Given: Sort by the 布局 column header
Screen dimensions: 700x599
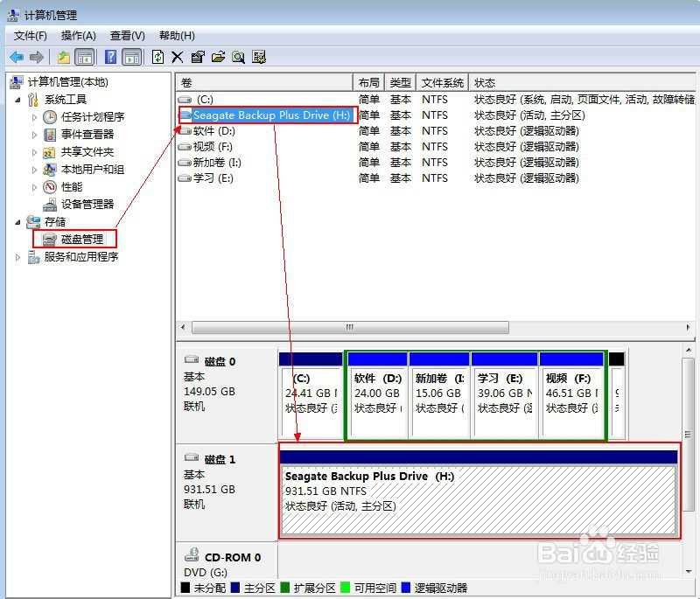Looking at the screenshot, I should tap(368, 82).
